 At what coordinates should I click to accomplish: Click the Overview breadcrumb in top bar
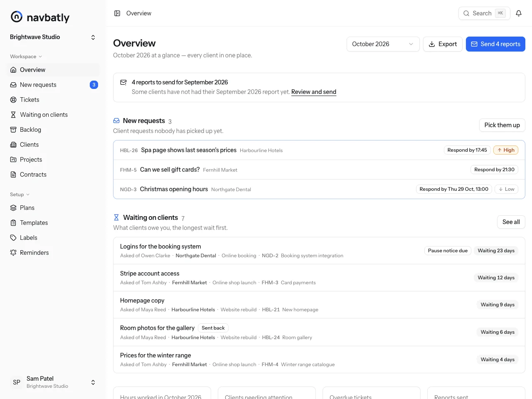(139, 13)
